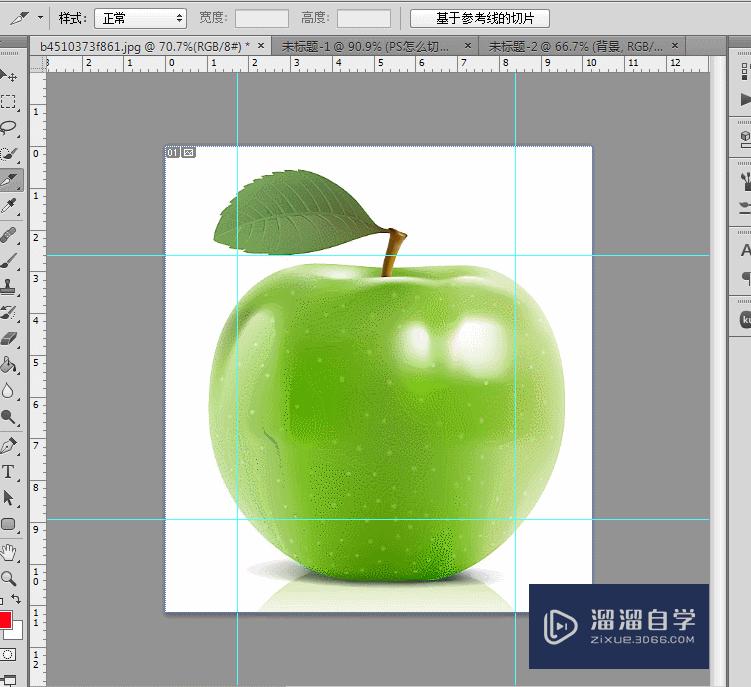Image resolution: width=751 pixels, height=687 pixels.
Task: Open the Kuler panel icon
Action: [x=745, y=319]
